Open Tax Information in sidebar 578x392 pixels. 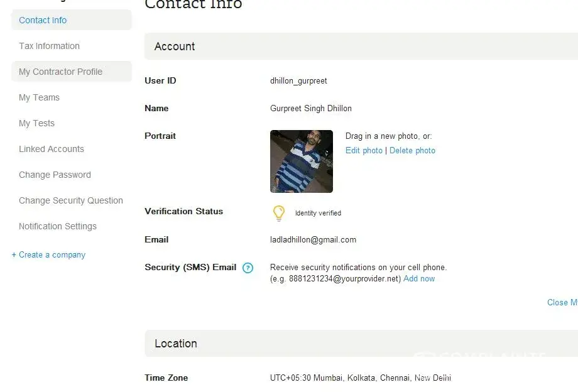pos(50,46)
